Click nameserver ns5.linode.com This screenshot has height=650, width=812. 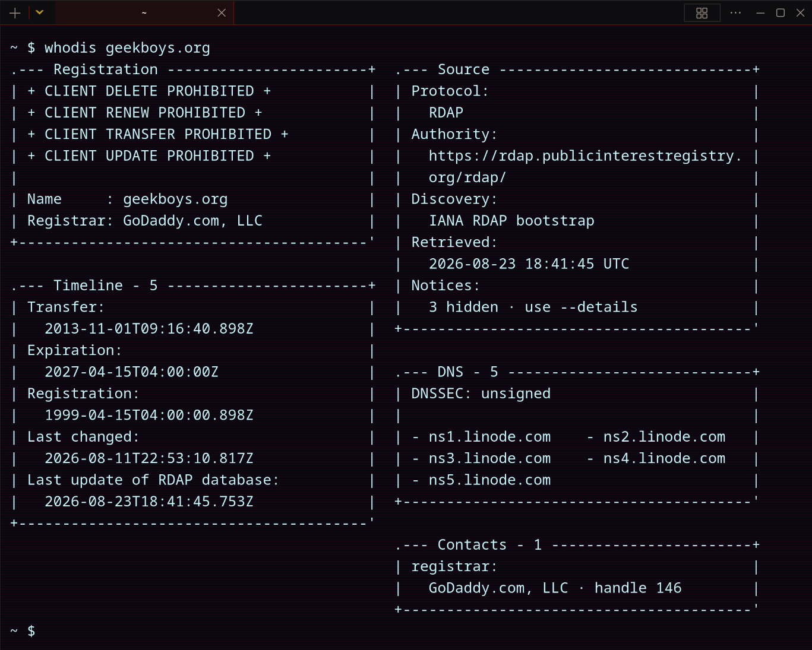[490, 480]
